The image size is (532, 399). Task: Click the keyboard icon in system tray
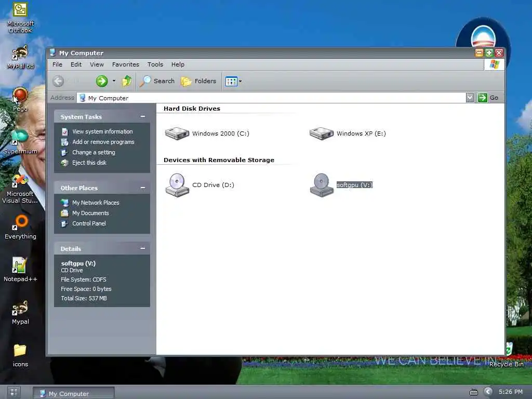pos(474,392)
